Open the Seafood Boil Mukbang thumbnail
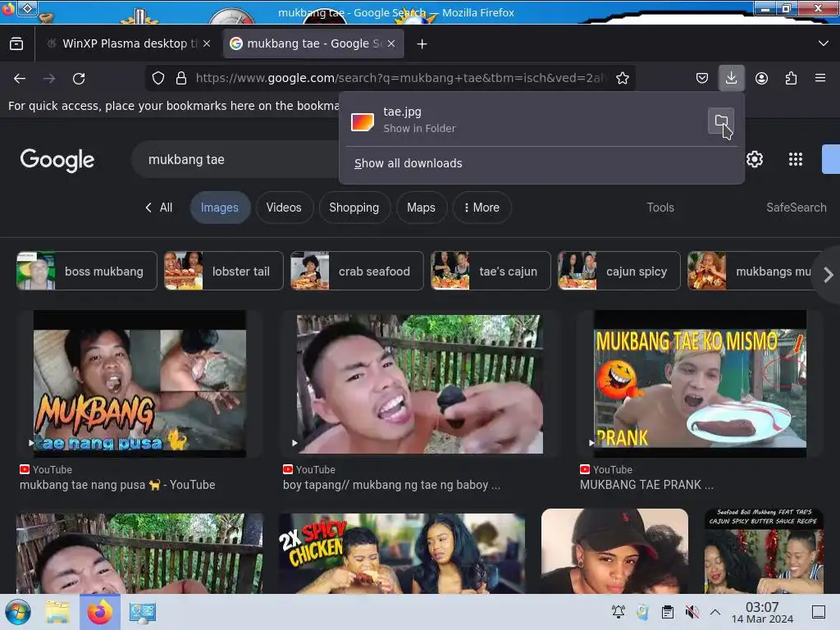Viewport: 840px width, 630px height. (x=764, y=551)
